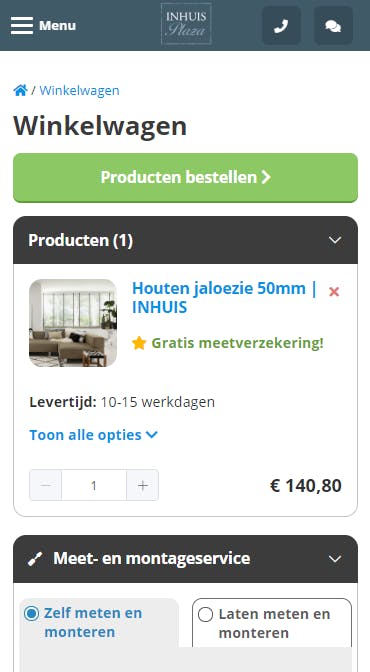This screenshot has width=370, height=672.
Task: Collapse the Meet- en montageservice chevron
Action: (x=335, y=559)
